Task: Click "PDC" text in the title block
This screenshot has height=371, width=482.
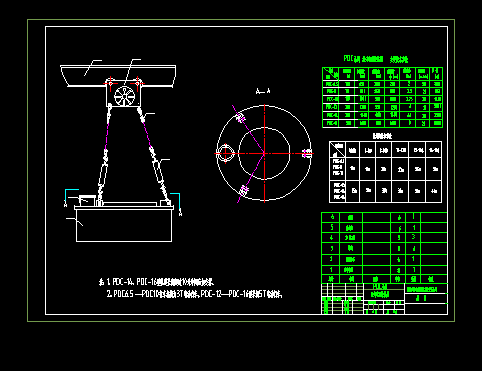Action: pyautogui.click(x=379, y=287)
